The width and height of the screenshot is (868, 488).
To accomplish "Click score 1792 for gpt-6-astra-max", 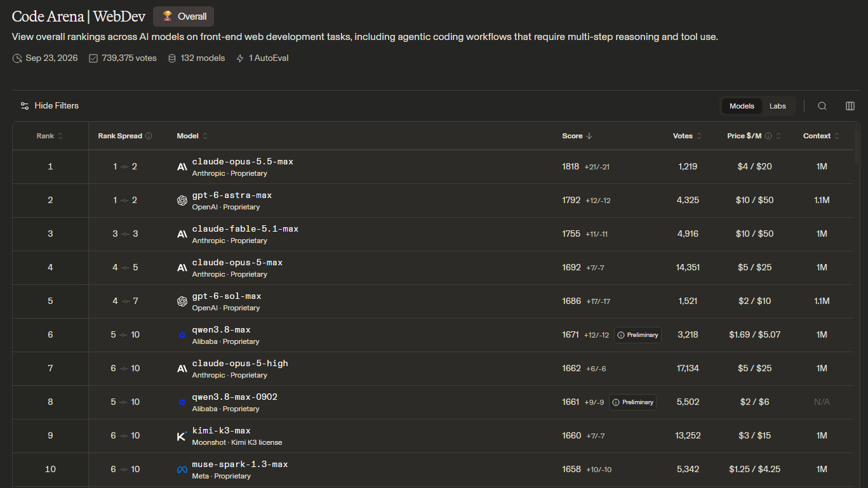I will (571, 201).
